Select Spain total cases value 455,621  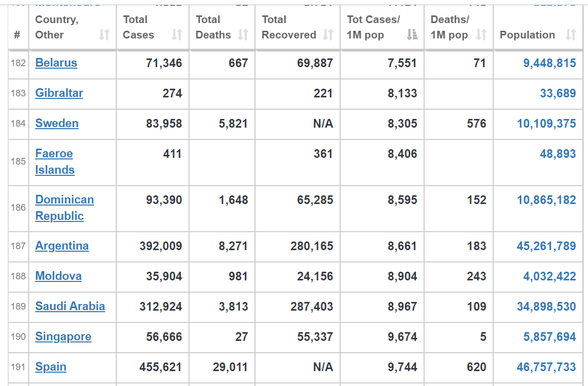(x=160, y=367)
